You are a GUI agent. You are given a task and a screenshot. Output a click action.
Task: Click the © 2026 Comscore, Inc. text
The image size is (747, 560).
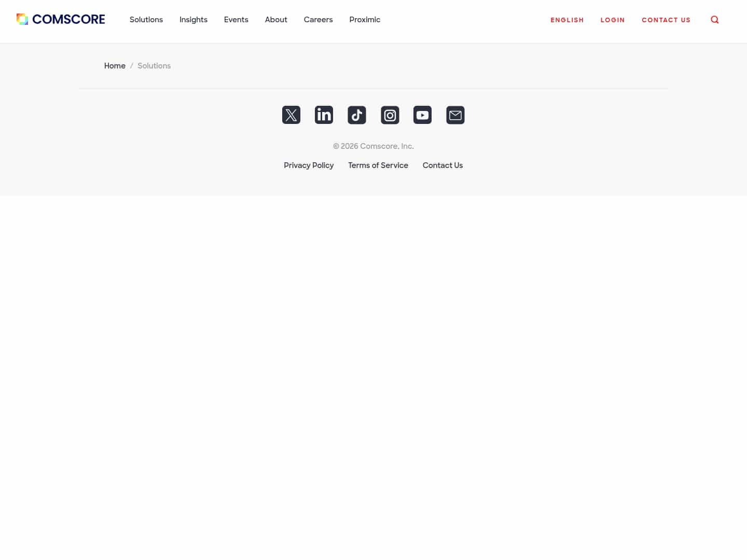point(374,146)
